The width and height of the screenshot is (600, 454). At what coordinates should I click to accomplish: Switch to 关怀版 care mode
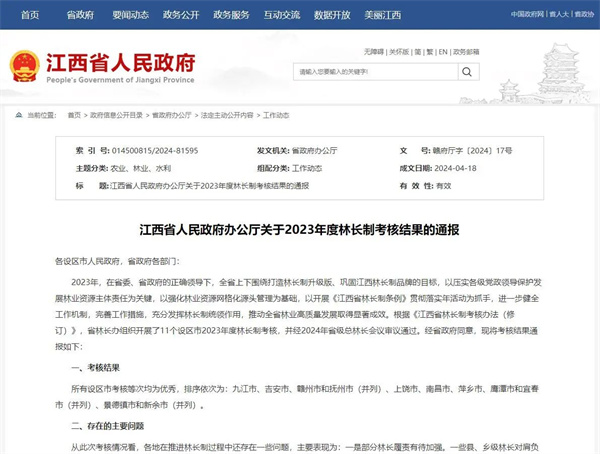[399, 50]
